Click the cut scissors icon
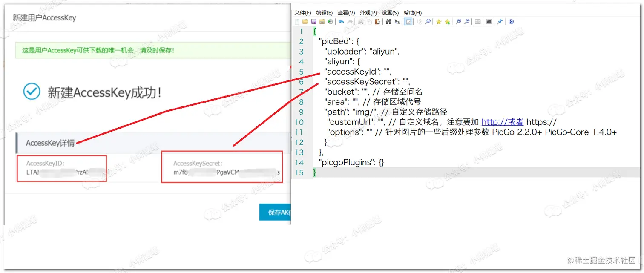Viewport: 644px width, 273px height. [361, 21]
